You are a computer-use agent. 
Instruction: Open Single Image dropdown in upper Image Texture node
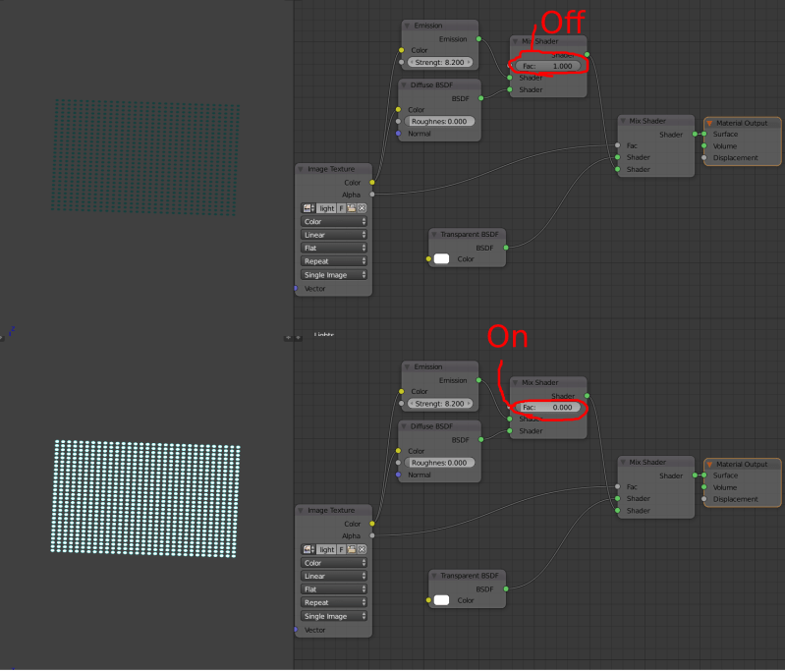pos(334,275)
